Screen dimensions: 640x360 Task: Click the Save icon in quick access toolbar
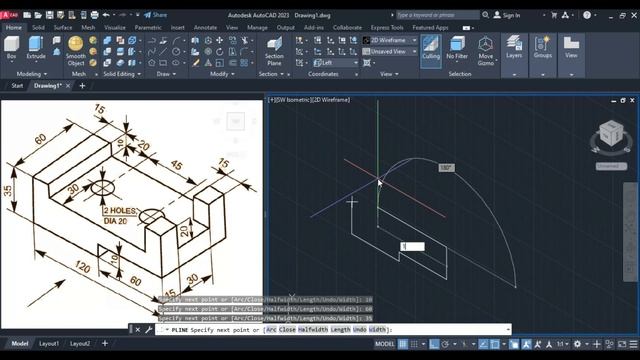click(x=49, y=15)
